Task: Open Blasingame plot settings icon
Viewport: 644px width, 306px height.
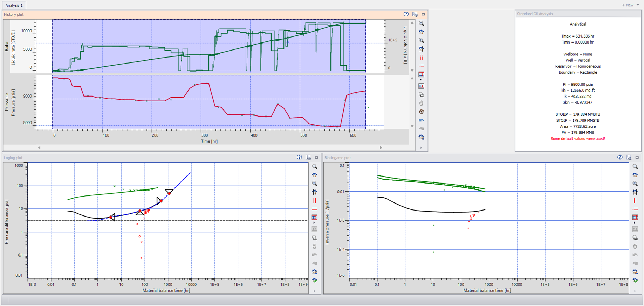Action: click(x=629, y=158)
